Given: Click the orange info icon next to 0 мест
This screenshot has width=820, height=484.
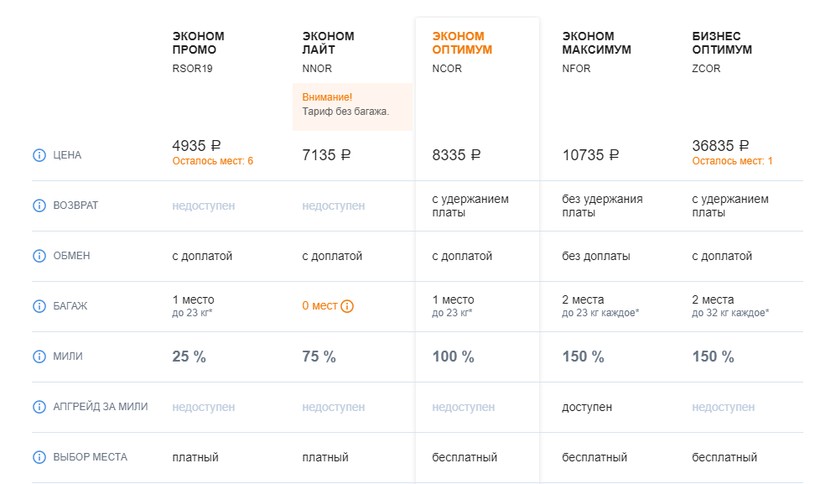Looking at the screenshot, I should pos(349,306).
